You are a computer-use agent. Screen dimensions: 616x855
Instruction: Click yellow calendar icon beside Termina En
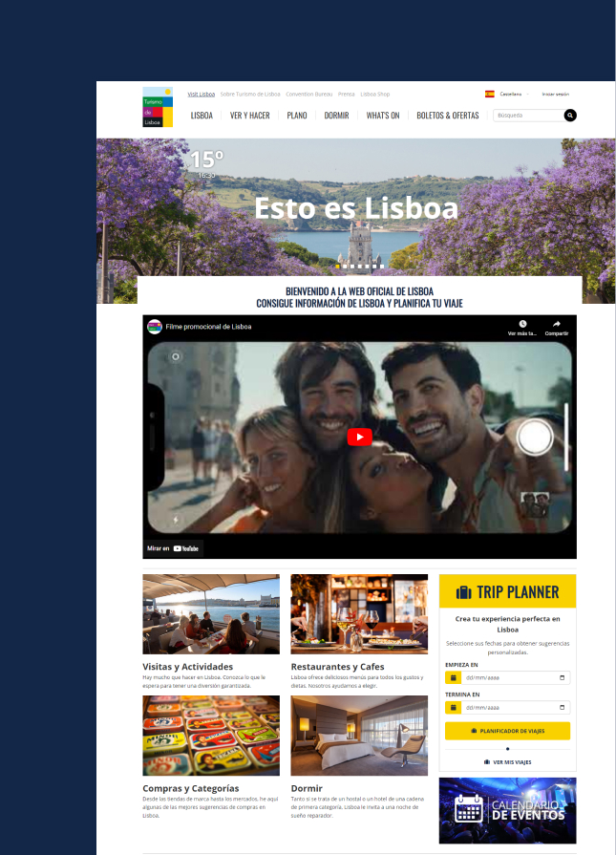point(453,707)
